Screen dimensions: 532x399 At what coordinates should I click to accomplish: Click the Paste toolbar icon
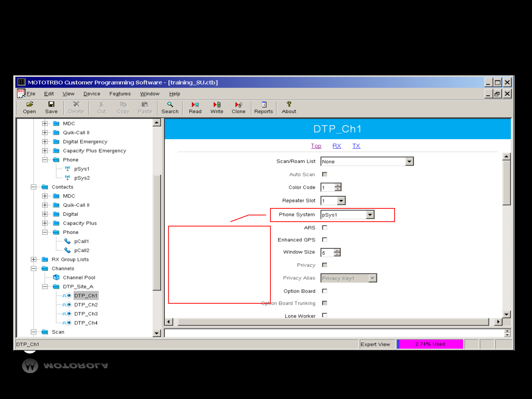[x=145, y=108]
